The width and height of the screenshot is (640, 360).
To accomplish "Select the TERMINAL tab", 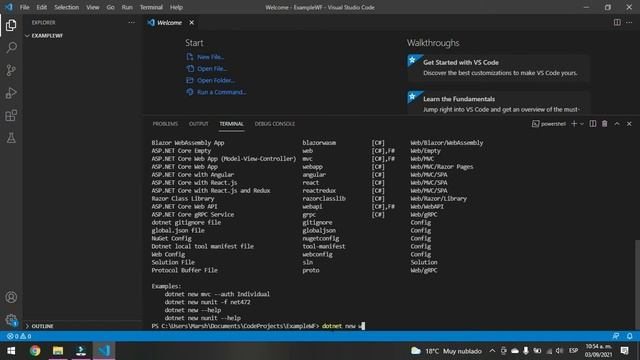I will click(x=231, y=124).
